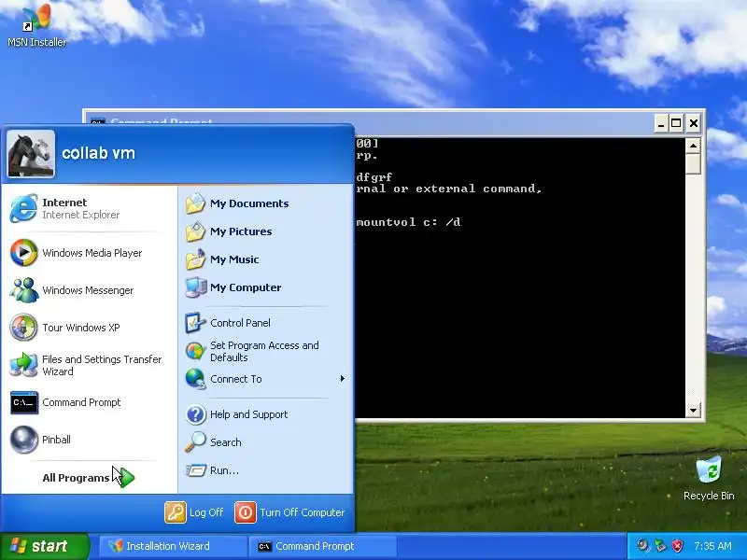This screenshot has width=747, height=560.
Task: Click the All Programs label
Action: 76,478
